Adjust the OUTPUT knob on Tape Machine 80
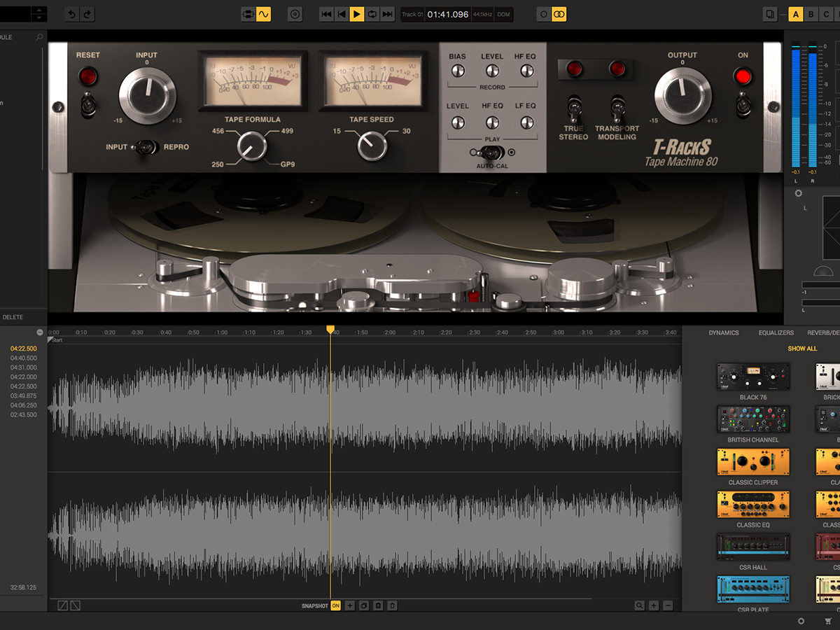This screenshot has width=840, height=630. click(682, 93)
